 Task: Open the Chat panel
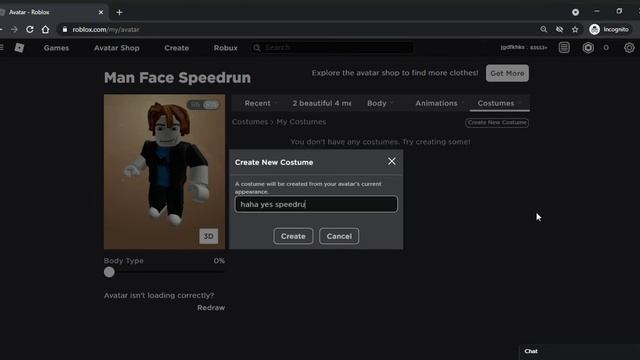pos(531,351)
